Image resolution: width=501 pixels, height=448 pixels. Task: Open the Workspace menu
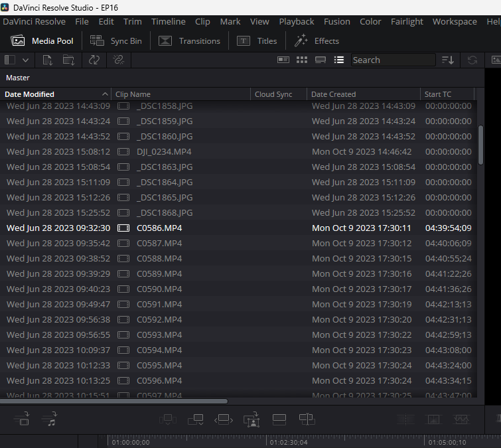tap(455, 21)
